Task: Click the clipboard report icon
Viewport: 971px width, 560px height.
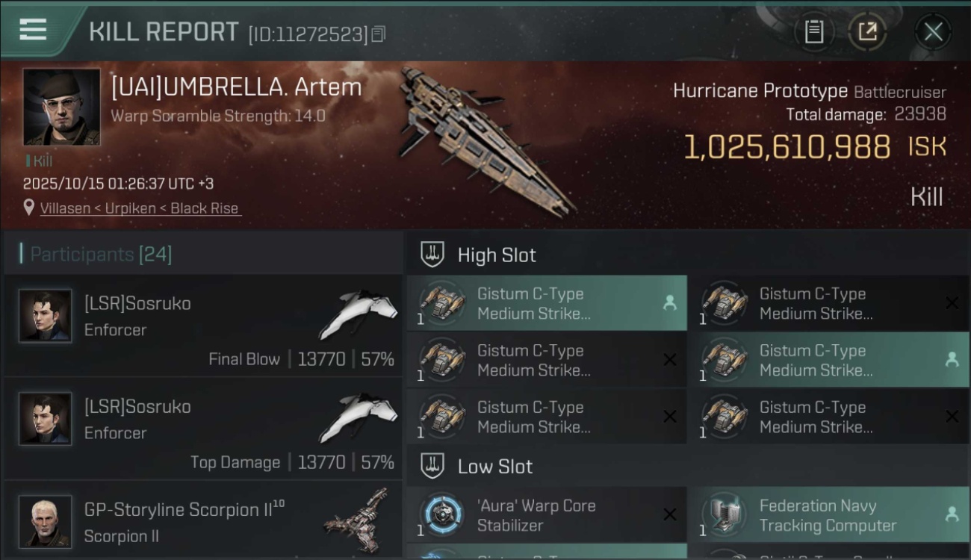Action: (813, 31)
